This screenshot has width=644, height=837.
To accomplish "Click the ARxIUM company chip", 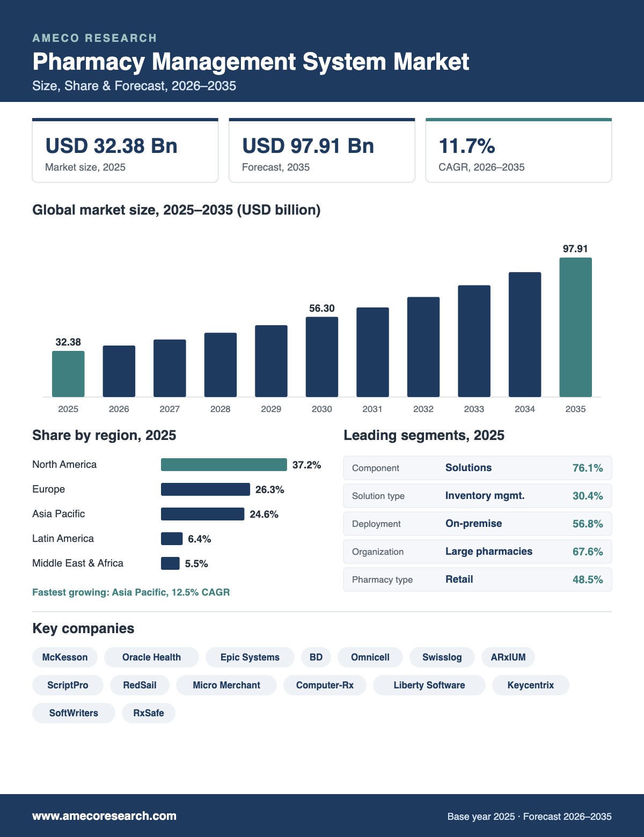I will click(508, 657).
